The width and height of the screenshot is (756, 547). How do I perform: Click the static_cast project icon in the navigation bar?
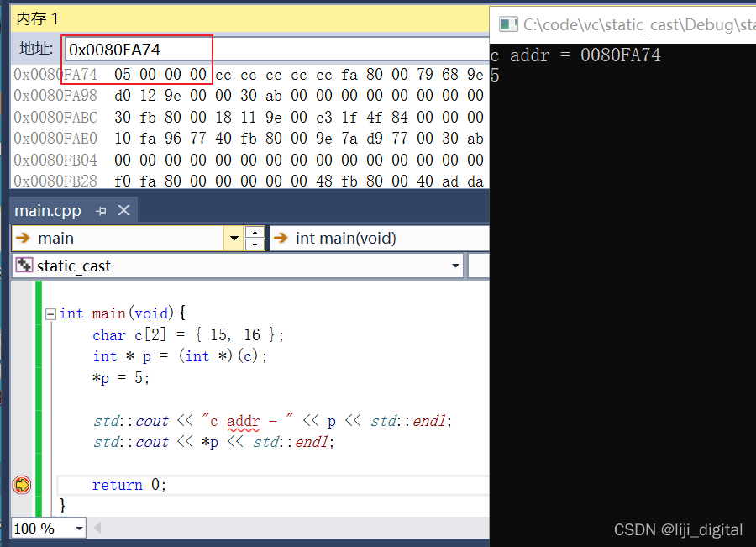(24, 266)
